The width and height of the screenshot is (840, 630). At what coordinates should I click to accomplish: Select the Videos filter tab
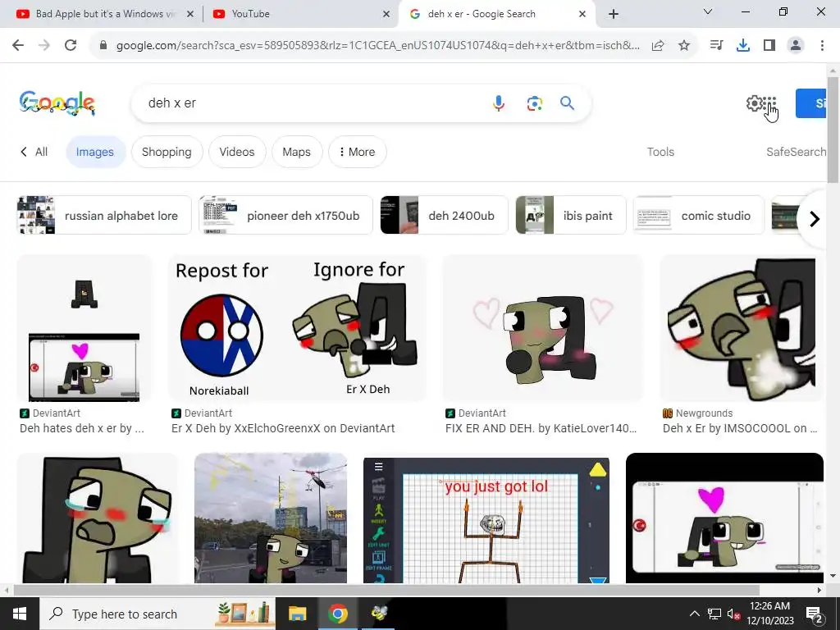pos(237,152)
